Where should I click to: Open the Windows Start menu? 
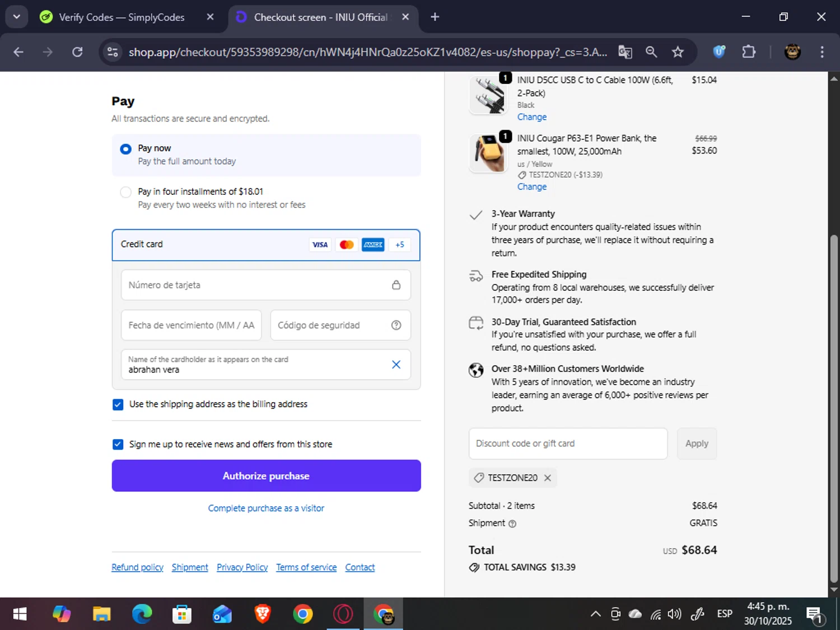pyautogui.click(x=20, y=614)
